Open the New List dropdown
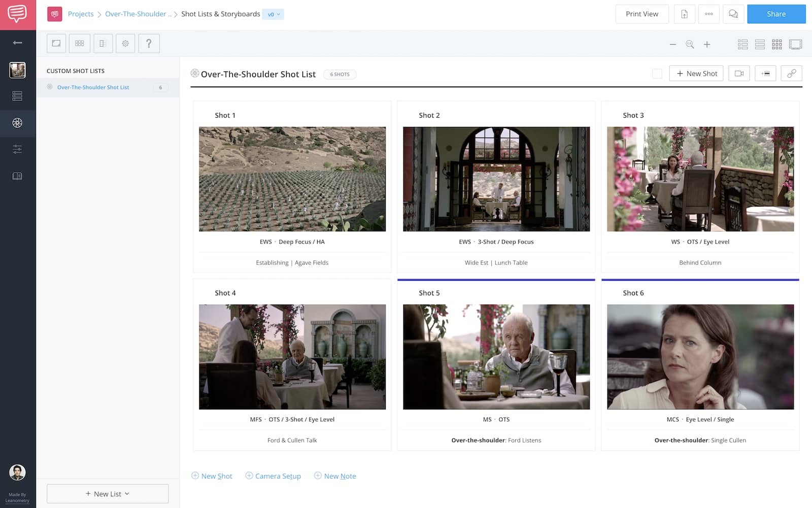Image resolution: width=812 pixels, height=508 pixels. tap(108, 494)
